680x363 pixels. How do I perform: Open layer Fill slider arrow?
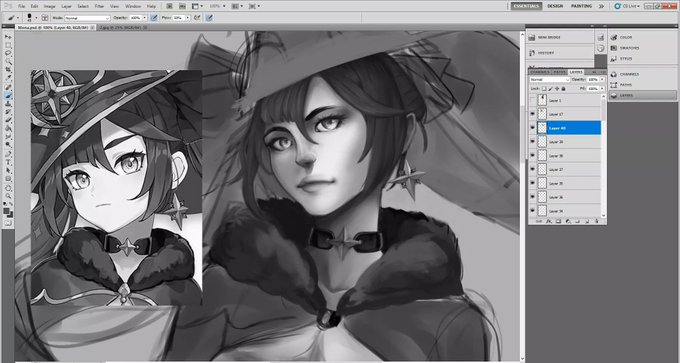(x=602, y=88)
